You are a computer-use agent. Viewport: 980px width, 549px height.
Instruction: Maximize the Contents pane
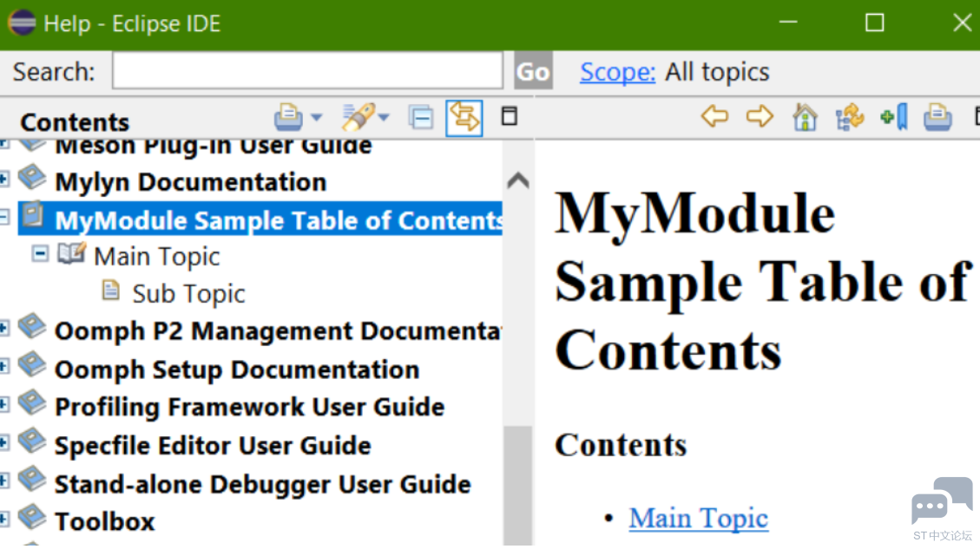point(510,116)
